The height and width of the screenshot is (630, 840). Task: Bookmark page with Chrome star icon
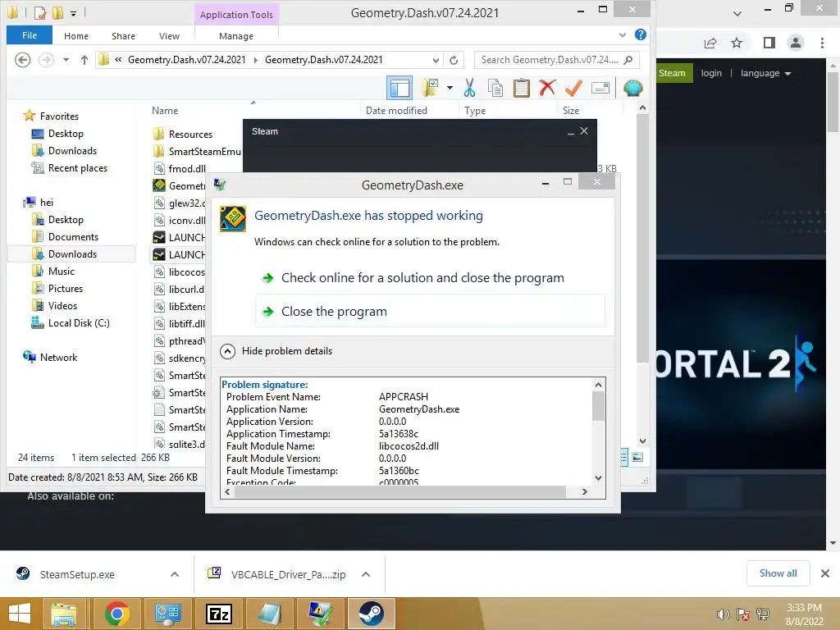pyautogui.click(x=737, y=43)
